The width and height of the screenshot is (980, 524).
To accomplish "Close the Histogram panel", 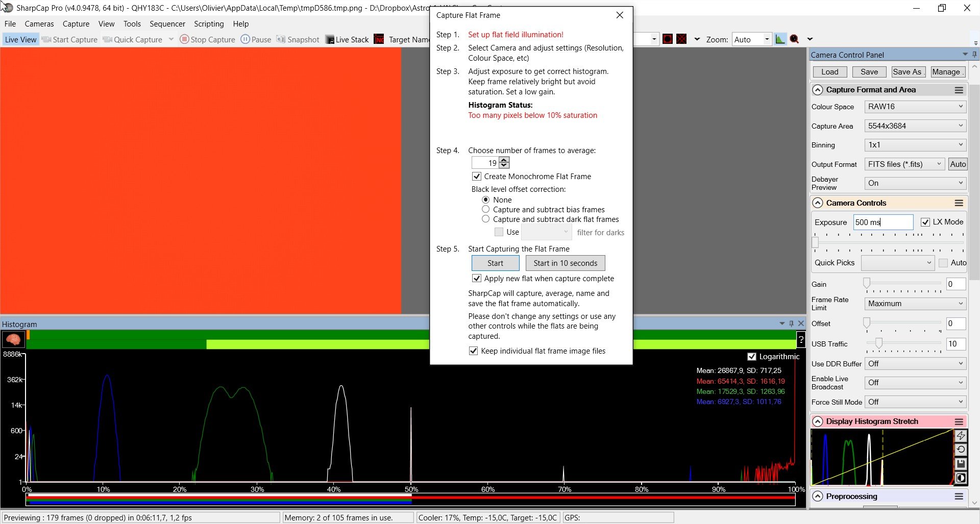I will pos(801,323).
